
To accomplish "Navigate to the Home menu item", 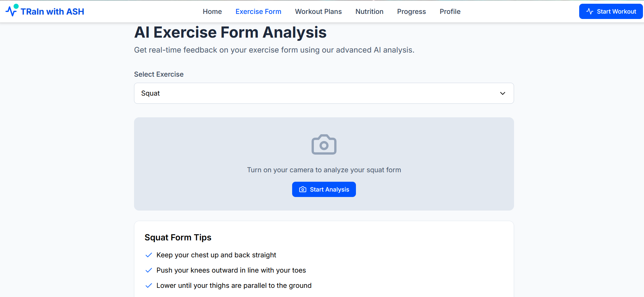I will 212,11.
